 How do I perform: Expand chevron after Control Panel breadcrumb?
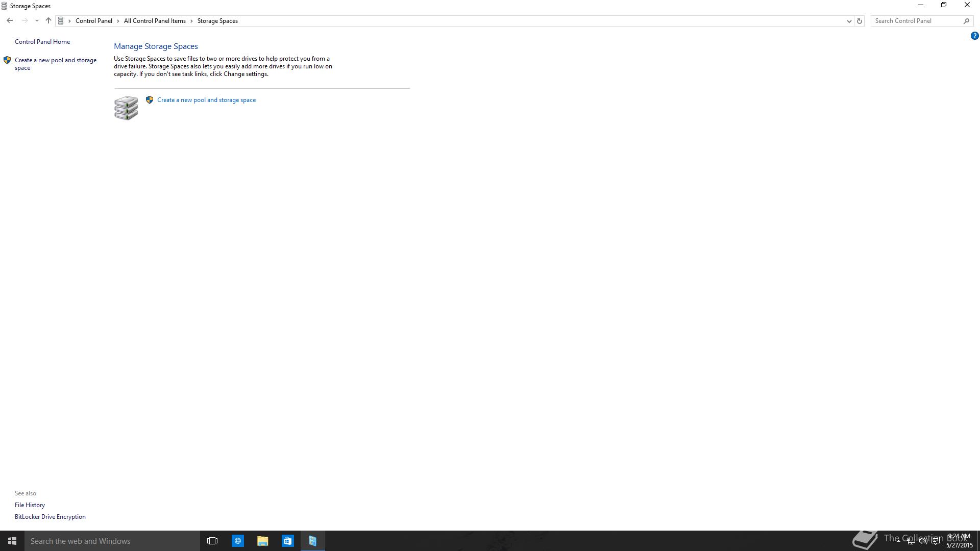point(118,21)
